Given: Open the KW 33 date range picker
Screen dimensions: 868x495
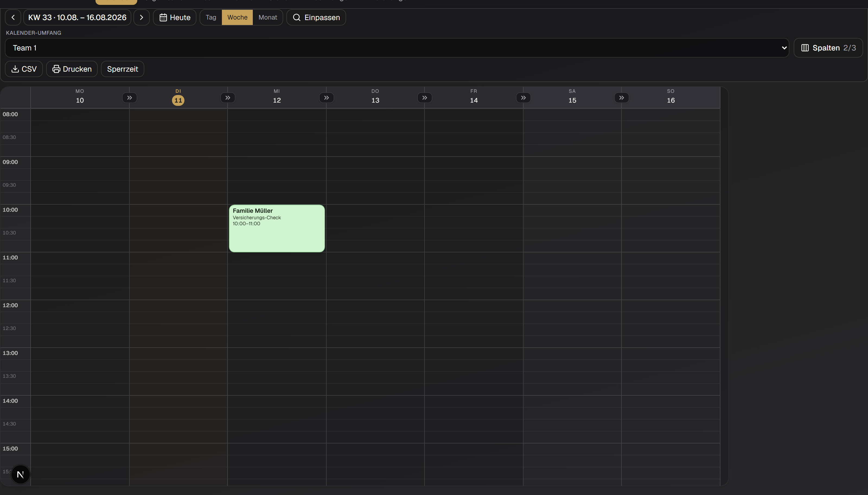Looking at the screenshot, I should [x=77, y=17].
